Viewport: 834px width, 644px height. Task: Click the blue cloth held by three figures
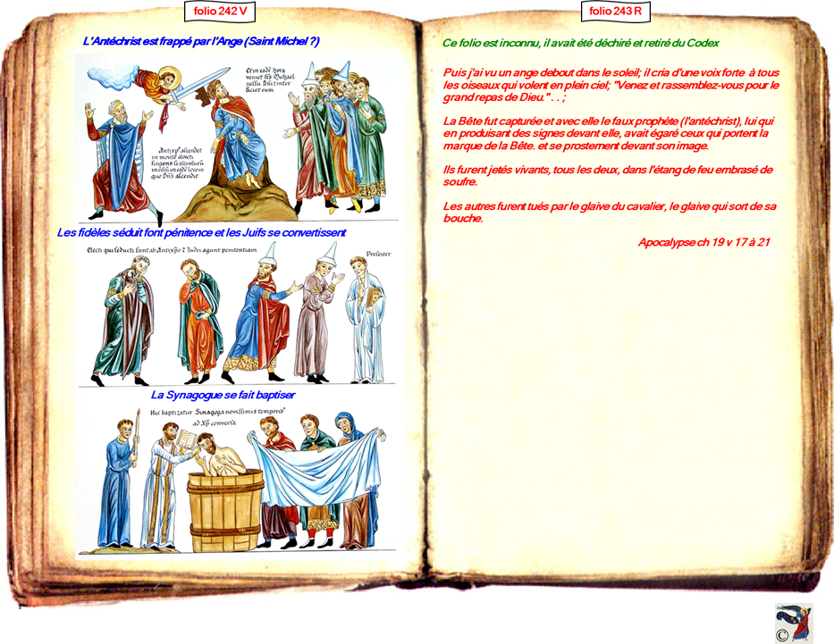click(x=316, y=469)
